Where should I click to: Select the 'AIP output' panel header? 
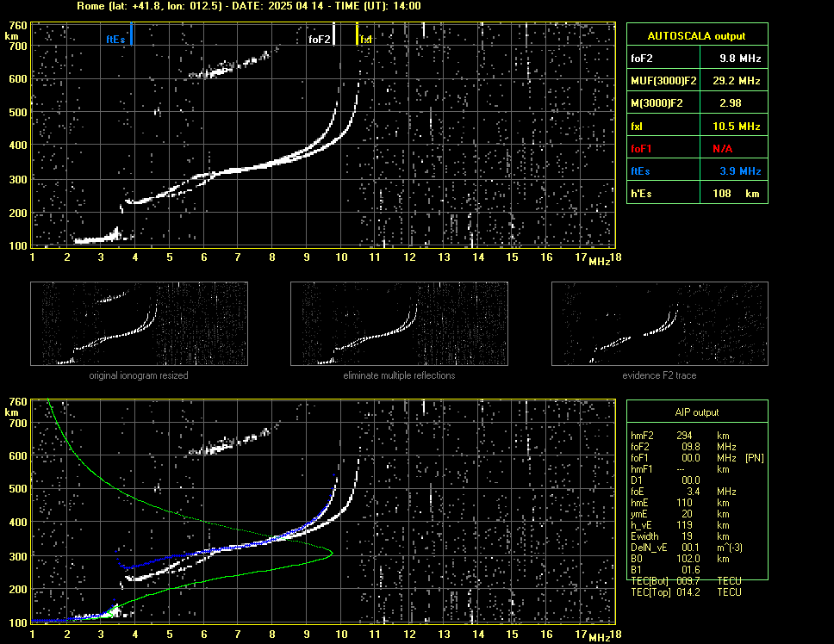coord(697,412)
